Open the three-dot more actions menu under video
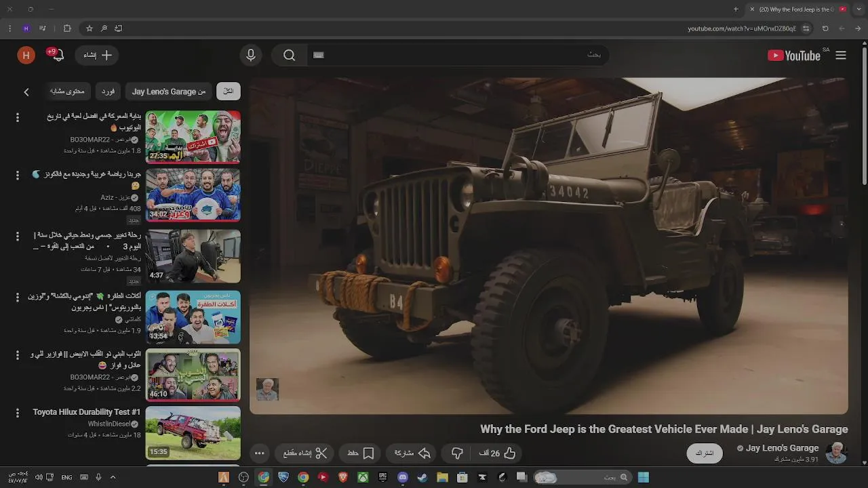Image resolution: width=868 pixels, height=488 pixels. point(260,453)
